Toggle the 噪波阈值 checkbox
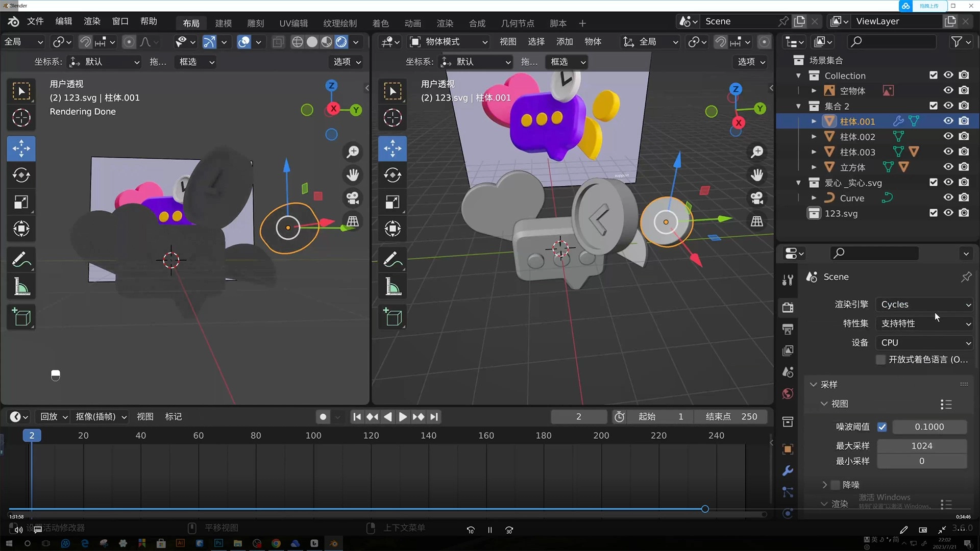Image resolution: width=980 pixels, height=551 pixels. (x=882, y=427)
